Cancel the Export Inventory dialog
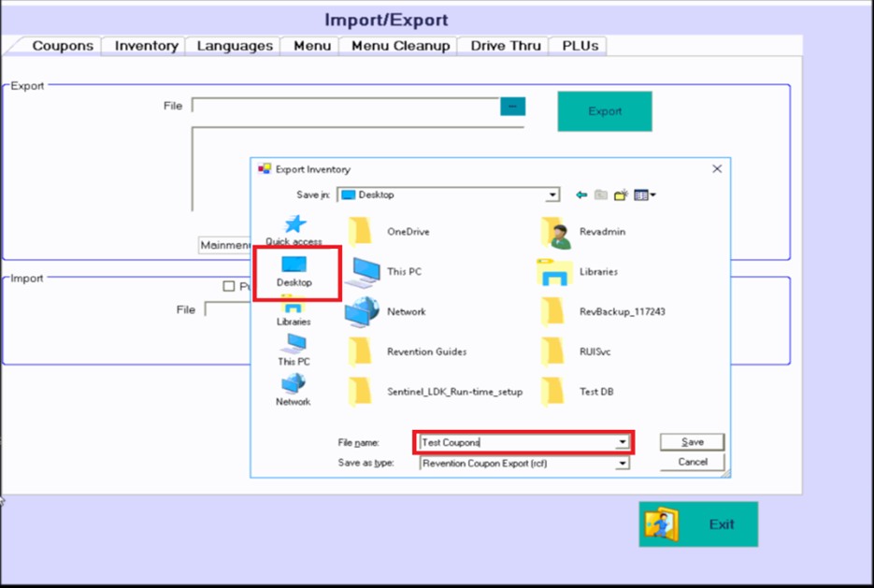874x588 pixels. coord(692,462)
